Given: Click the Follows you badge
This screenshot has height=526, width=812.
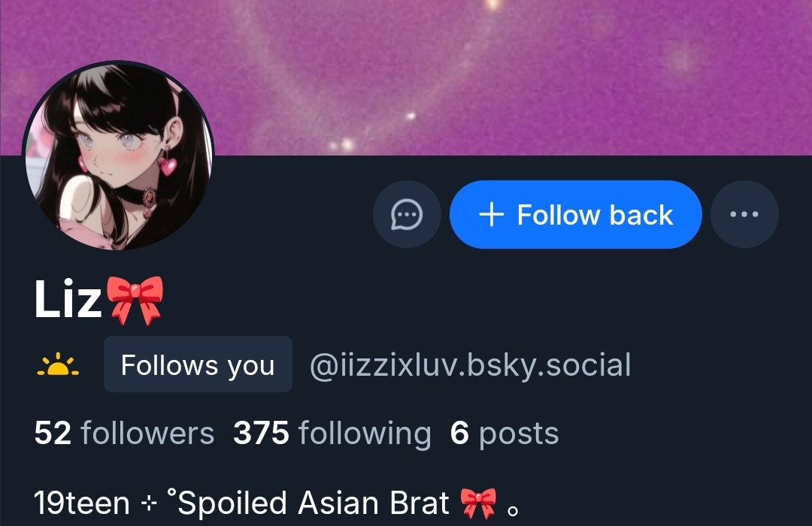Looking at the screenshot, I should pyautogui.click(x=198, y=364).
